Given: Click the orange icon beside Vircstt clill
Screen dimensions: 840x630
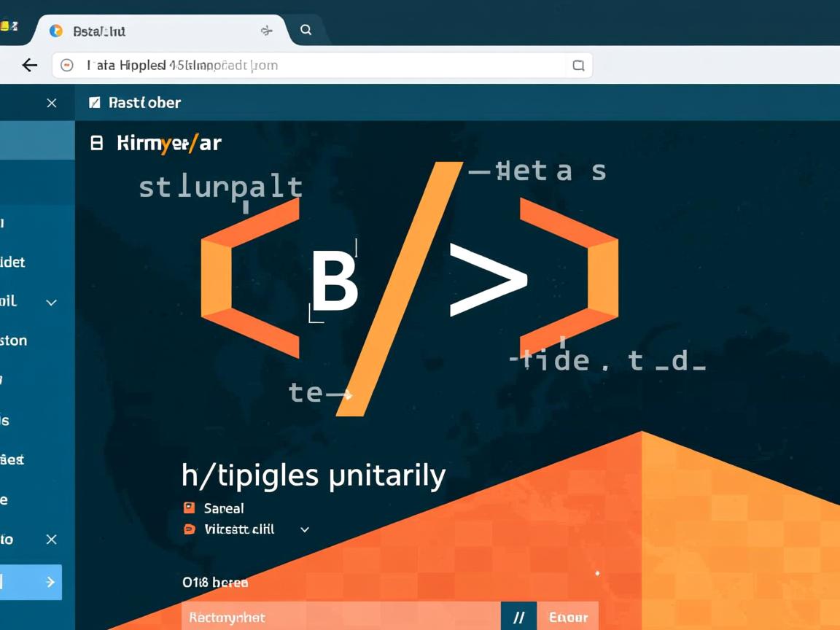Looking at the screenshot, I should pyautogui.click(x=190, y=529).
